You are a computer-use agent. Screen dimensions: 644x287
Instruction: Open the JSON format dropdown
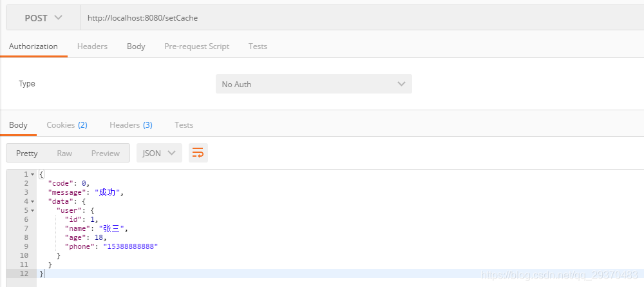click(159, 153)
